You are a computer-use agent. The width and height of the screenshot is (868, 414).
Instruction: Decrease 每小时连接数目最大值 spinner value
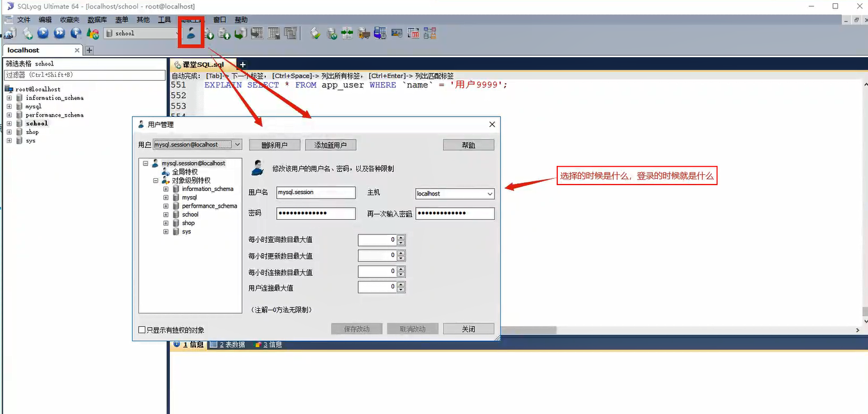pos(401,274)
